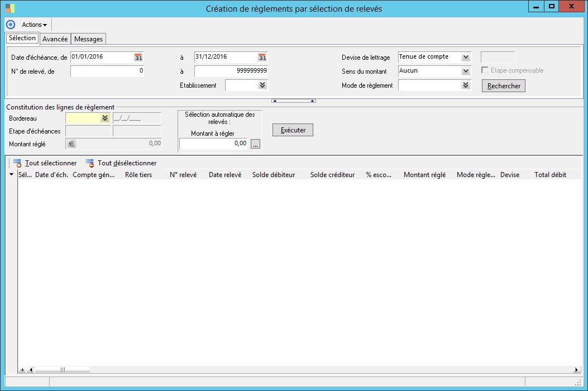The height and width of the screenshot is (391, 588).
Task: Sort by Solde créditeur column header
Action: pyautogui.click(x=333, y=175)
